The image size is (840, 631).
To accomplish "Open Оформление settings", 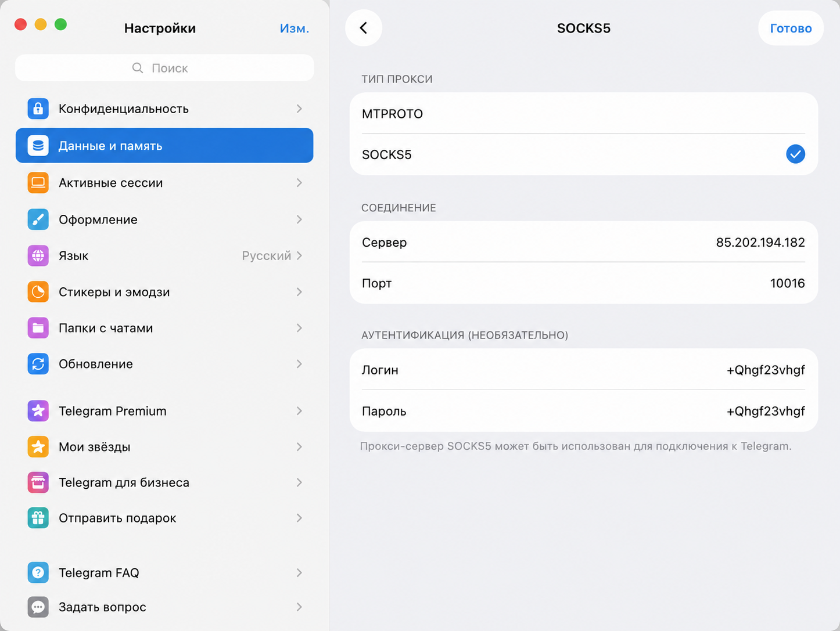I will (x=164, y=219).
